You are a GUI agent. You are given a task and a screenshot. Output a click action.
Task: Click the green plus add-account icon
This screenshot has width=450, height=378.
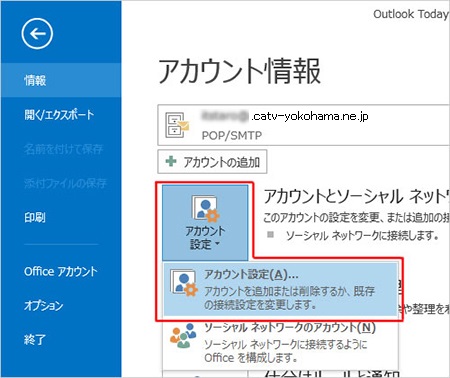(x=171, y=162)
